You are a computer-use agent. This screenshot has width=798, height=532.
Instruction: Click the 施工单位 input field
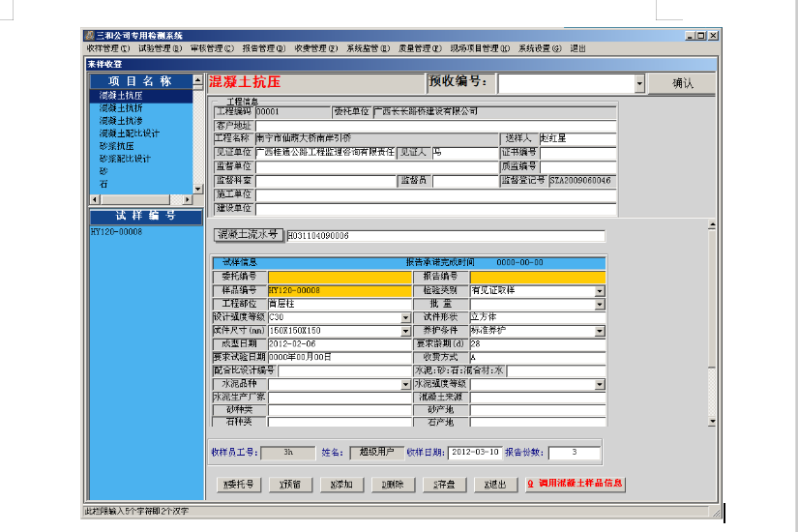(435, 194)
